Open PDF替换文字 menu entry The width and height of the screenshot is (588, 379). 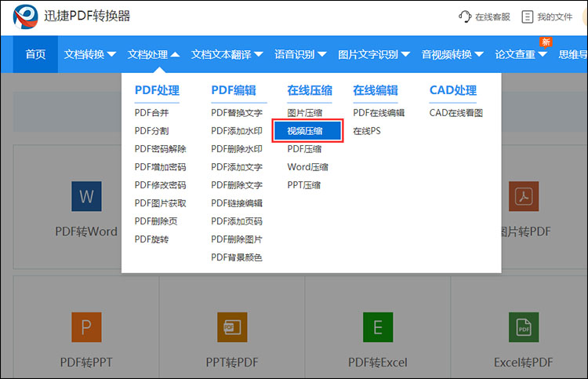[237, 113]
